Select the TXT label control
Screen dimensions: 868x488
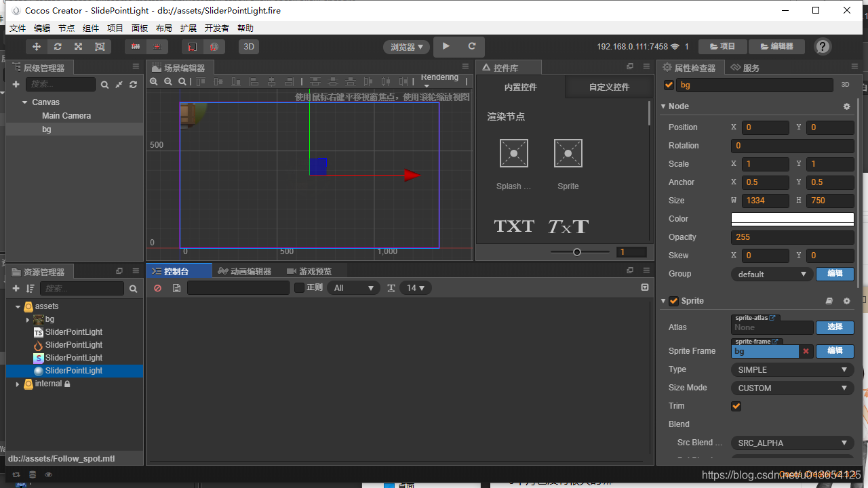(x=514, y=226)
